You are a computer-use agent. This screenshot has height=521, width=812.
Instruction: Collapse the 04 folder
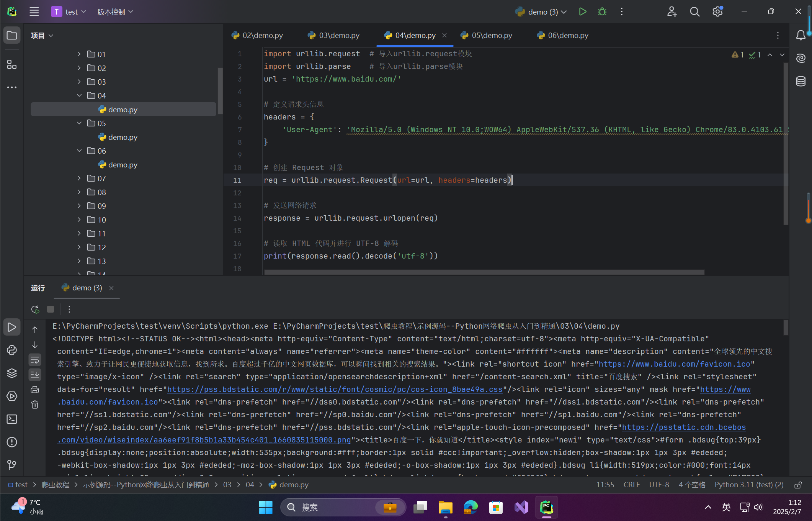(79, 95)
